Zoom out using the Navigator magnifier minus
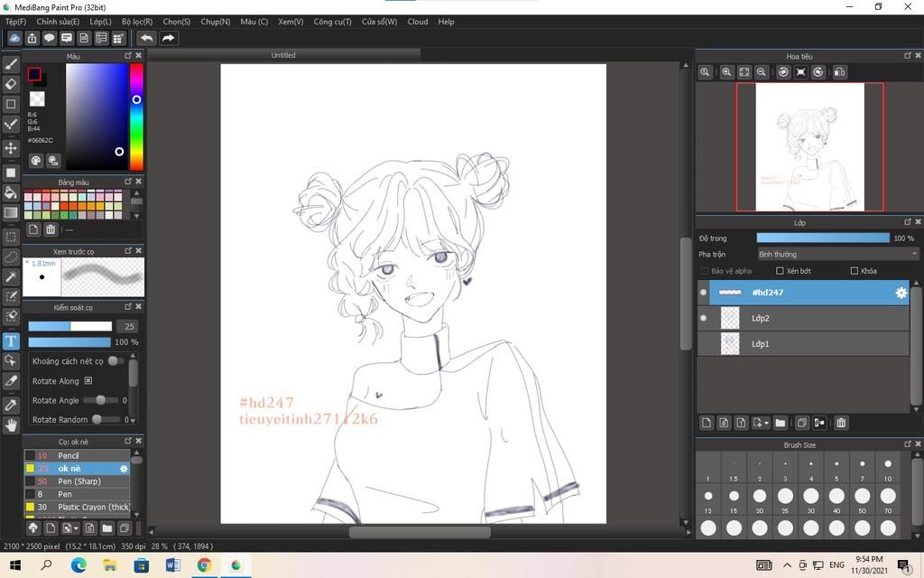This screenshot has width=924, height=578. 762,72
